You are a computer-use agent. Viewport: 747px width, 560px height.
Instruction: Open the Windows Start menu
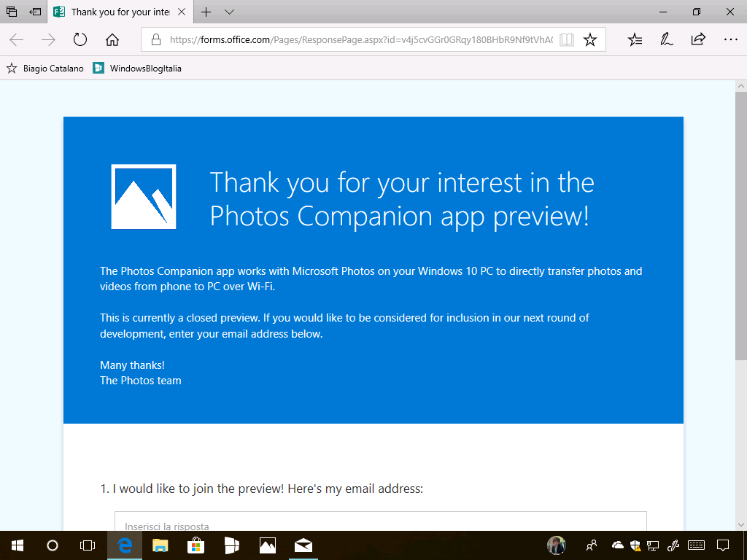point(18,545)
